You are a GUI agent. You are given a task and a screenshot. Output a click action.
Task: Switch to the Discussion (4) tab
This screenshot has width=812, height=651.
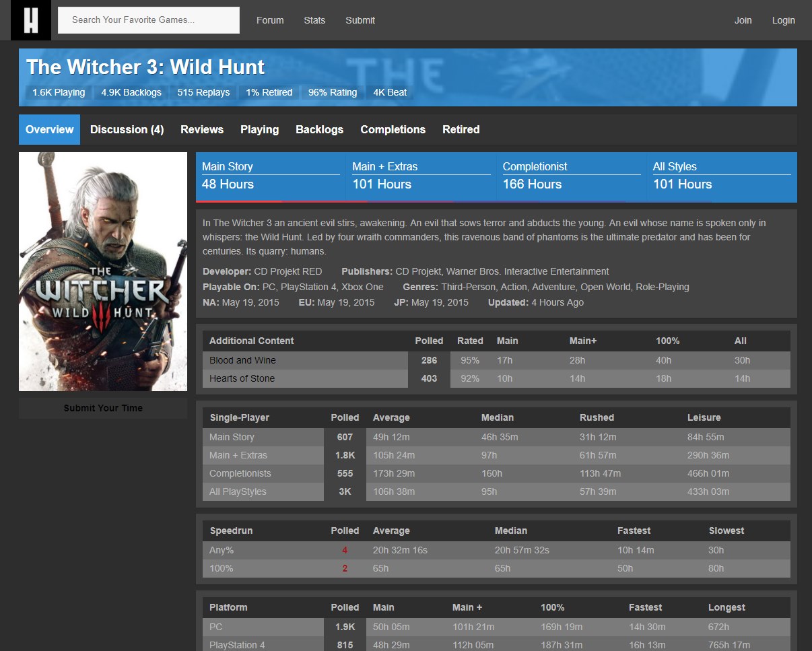tap(127, 129)
